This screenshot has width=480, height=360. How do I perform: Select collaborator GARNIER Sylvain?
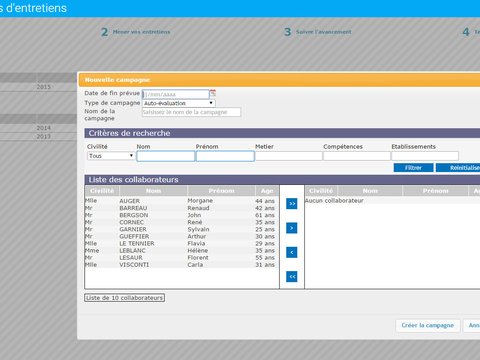182,229
